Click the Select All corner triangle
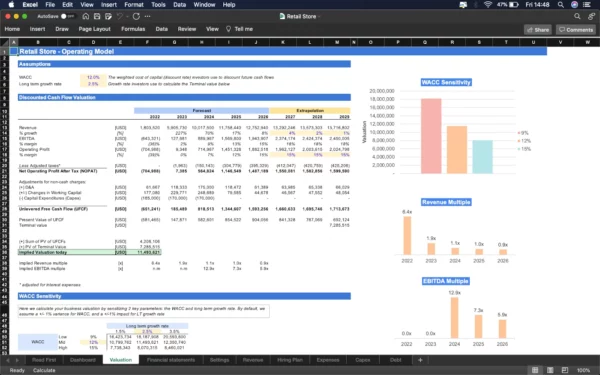This screenshot has width=600, height=375. coord(5,42)
